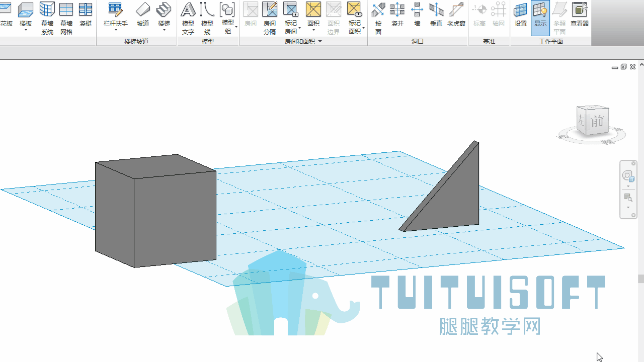Viewport: 644px width, 362px height.
Task: Open the 查看器 work plane viewer
Action: [580, 14]
